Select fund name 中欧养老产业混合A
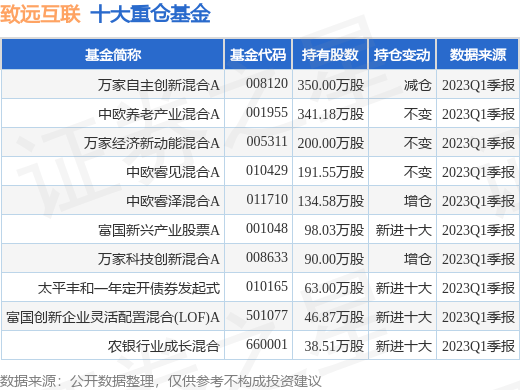Screen dimensions: 520x390 [159, 114]
